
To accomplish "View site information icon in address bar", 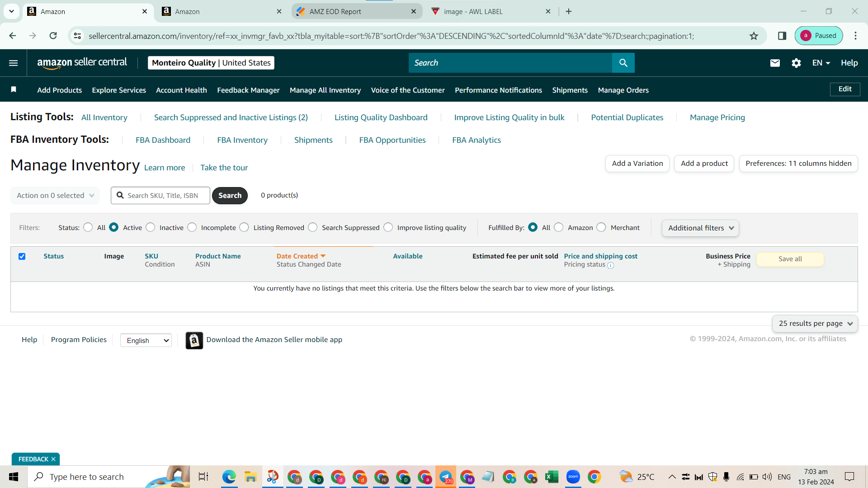I will click(78, 36).
